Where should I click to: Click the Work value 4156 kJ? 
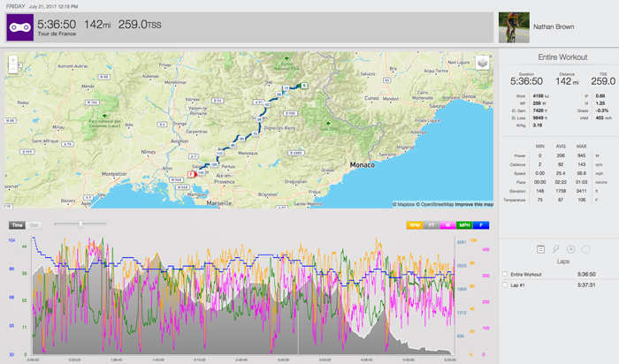coord(540,95)
